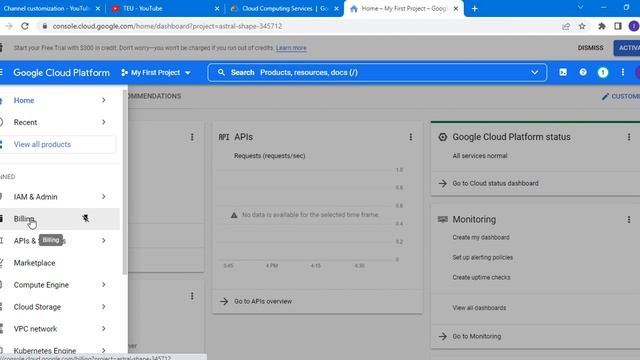The image size is (640, 360).
Task: Unpin Billing from the navigation menu
Action: click(86, 218)
